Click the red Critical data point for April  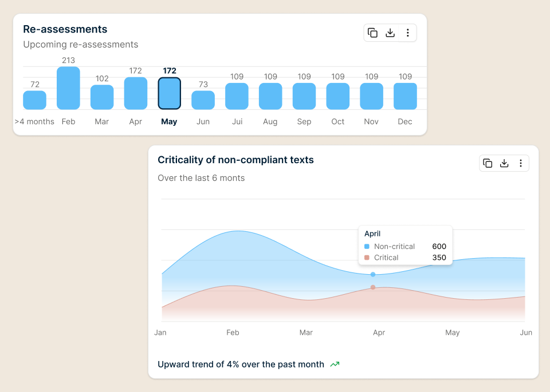point(373,287)
